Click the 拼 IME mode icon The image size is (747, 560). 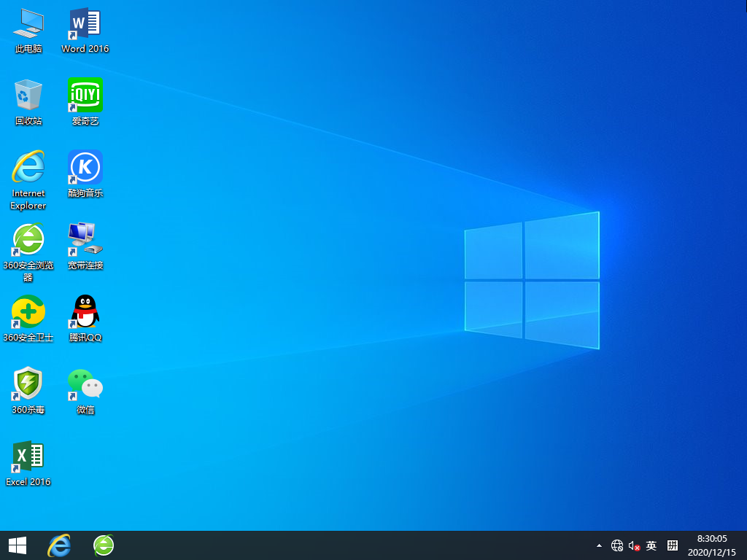672,545
